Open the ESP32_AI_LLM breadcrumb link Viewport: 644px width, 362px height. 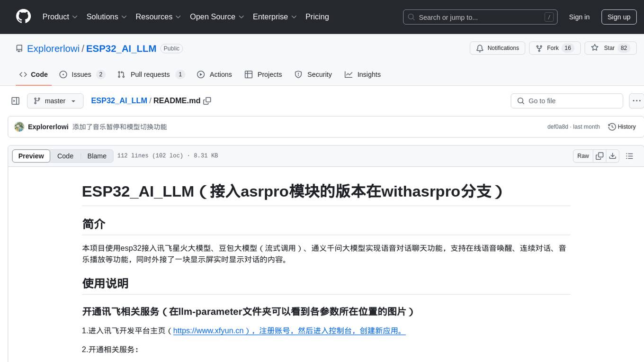pyautogui.click(x=119, y=101)
